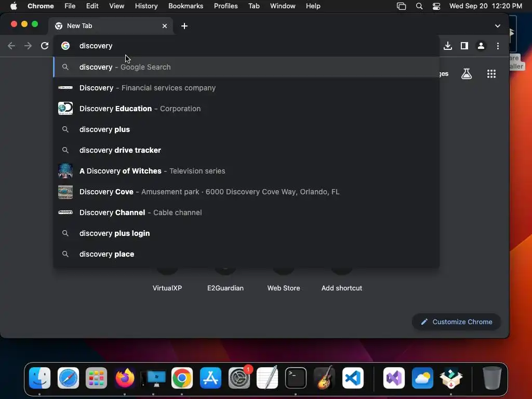Open the History menu
The height and width of the screenshot is (399, 532).
point(146,6)
